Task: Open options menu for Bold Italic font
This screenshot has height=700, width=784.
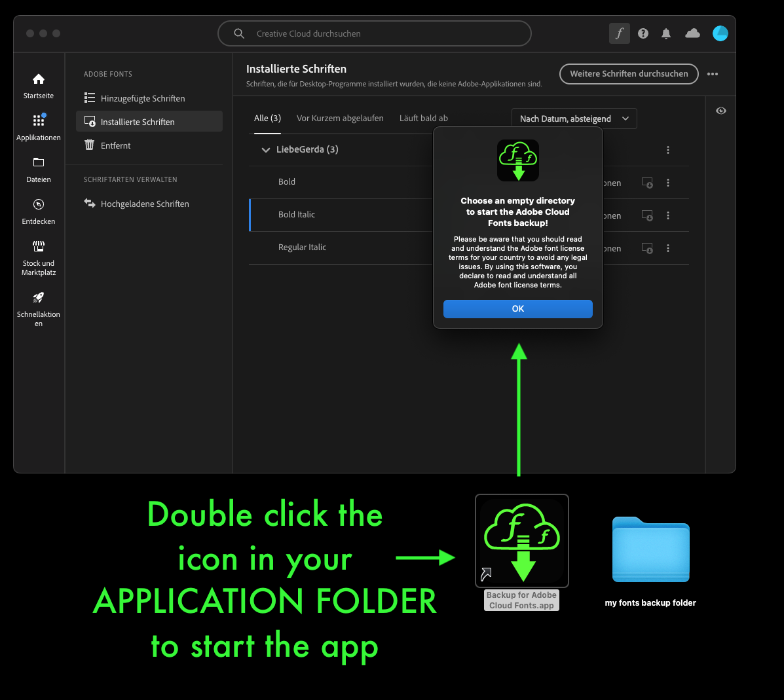Action: (x=668, y=215)
